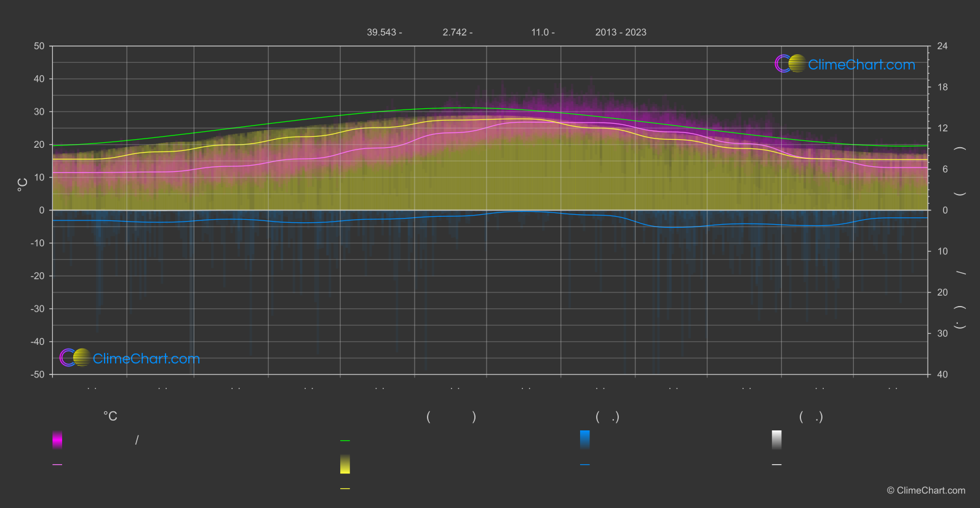
Task: Click the blue gradient rainfall legend swatch
Action: [x=585, y=440]
